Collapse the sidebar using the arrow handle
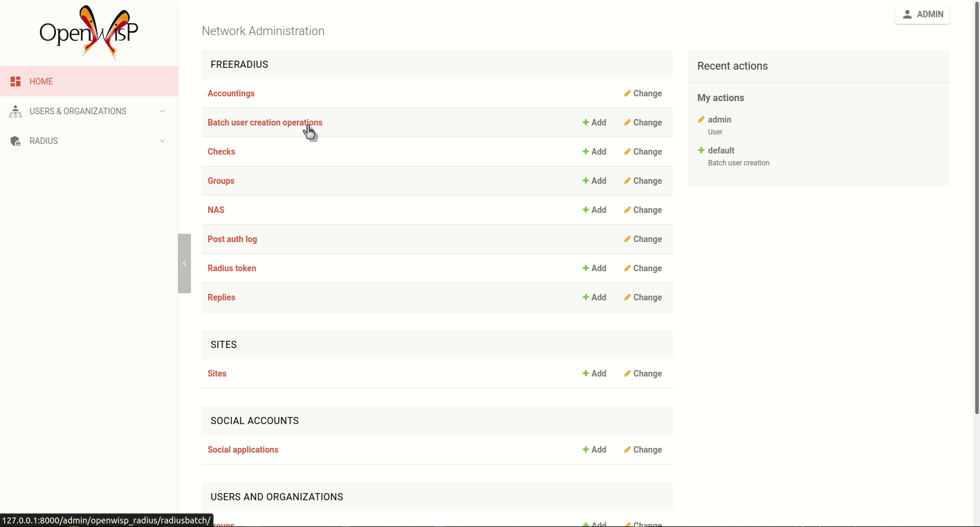Viewport: 980px width, 527px height. pyautogui.click(x=184, y=263)
